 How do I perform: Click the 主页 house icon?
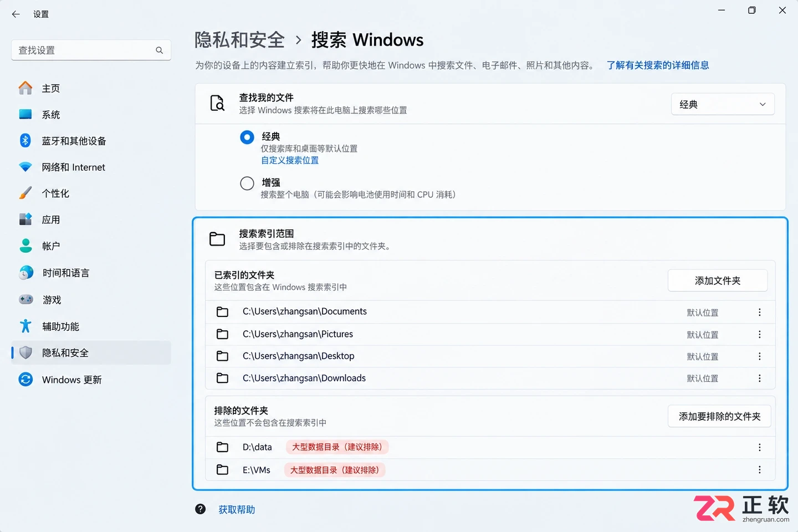pyautogui.click(x=25, y=88)
